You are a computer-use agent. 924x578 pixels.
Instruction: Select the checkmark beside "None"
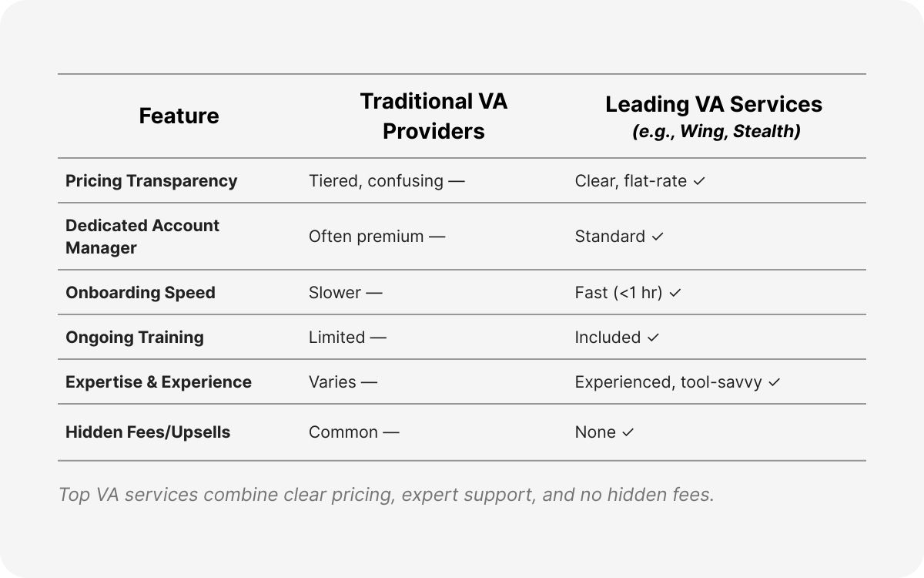tap(628, 433)
